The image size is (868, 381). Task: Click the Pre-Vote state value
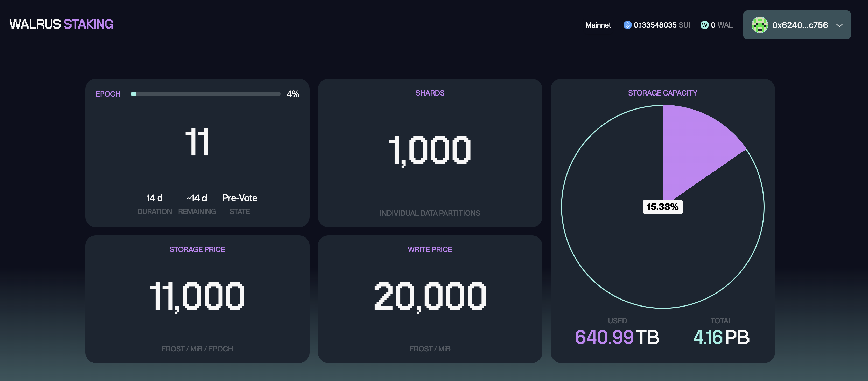pos(240,198)
